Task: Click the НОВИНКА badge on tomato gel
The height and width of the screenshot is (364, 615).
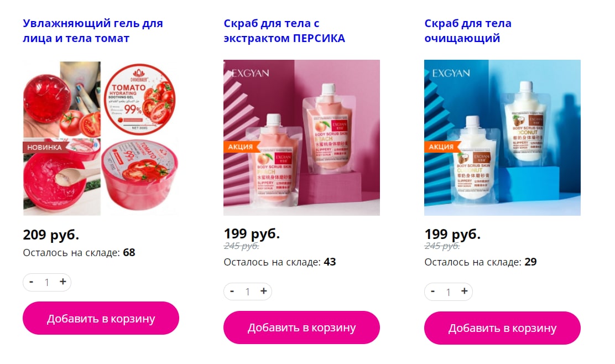Action: [45, 147]
